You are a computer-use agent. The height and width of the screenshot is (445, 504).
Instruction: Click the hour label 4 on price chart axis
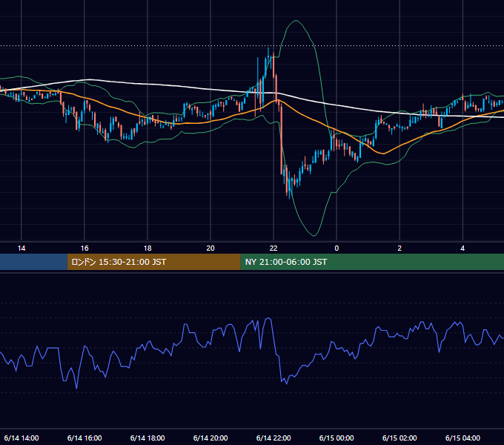click(462, 248)
